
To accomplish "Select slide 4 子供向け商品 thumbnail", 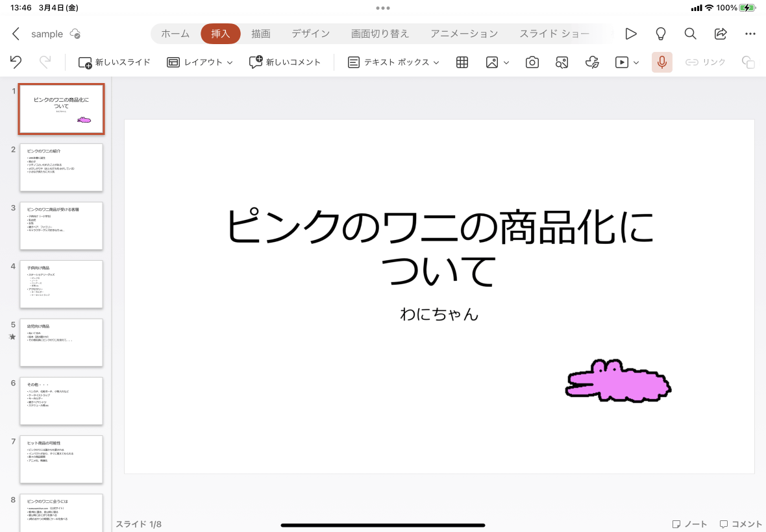I will coord(62,284).
